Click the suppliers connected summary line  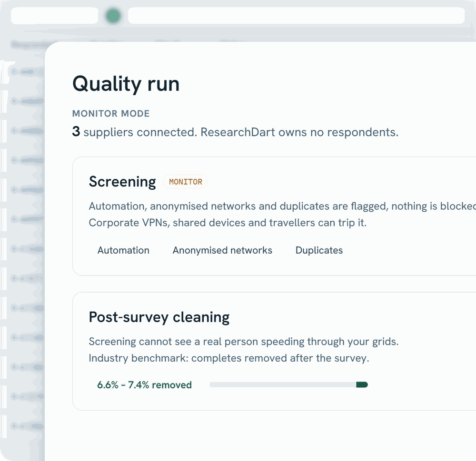[235, 132]
